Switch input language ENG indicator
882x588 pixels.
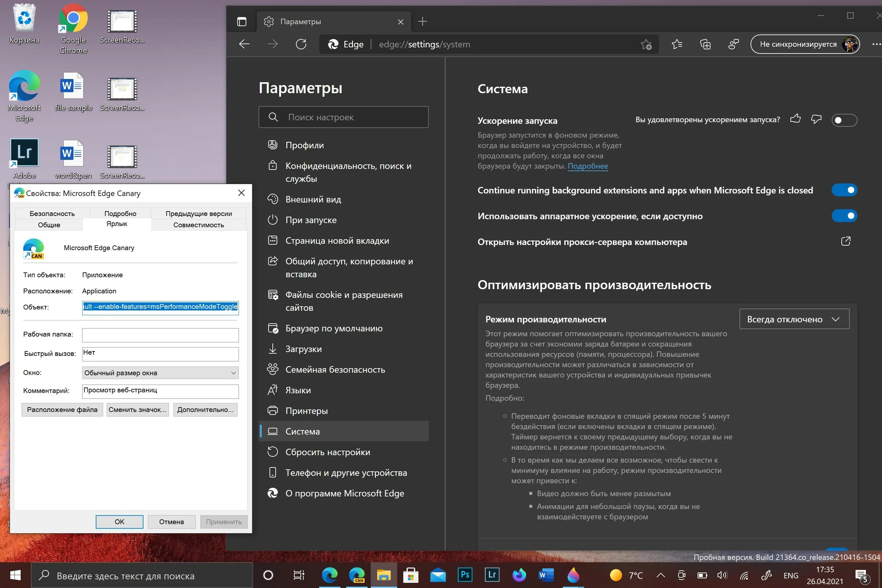click(x=791, y=575)
